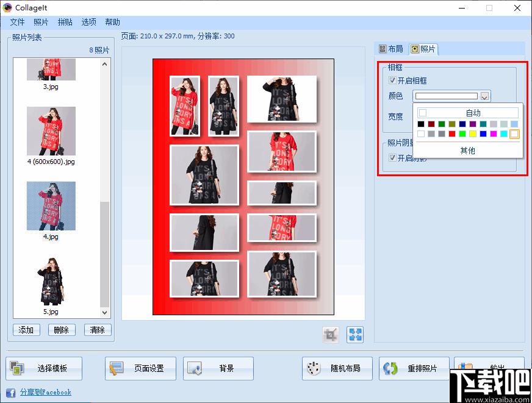This screenshot has height=403, width=532.
Task: Click the 添加 button
Action: tap(26, 330)
